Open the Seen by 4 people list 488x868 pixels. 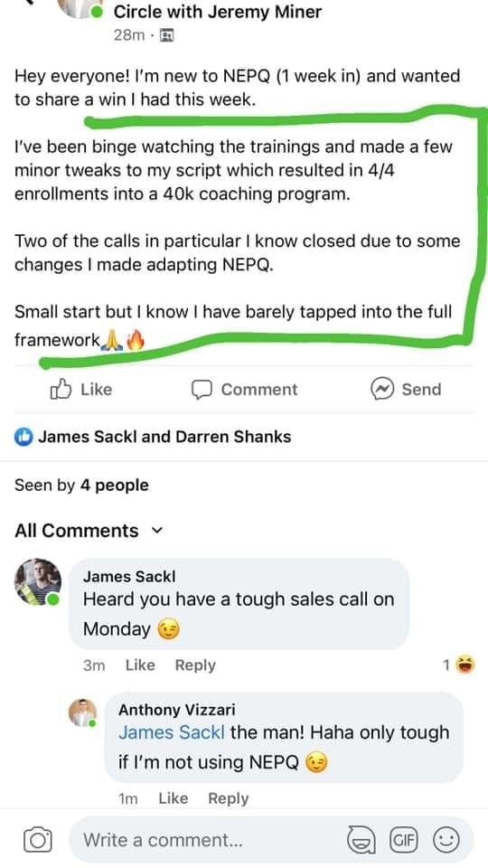coord(81,486)
